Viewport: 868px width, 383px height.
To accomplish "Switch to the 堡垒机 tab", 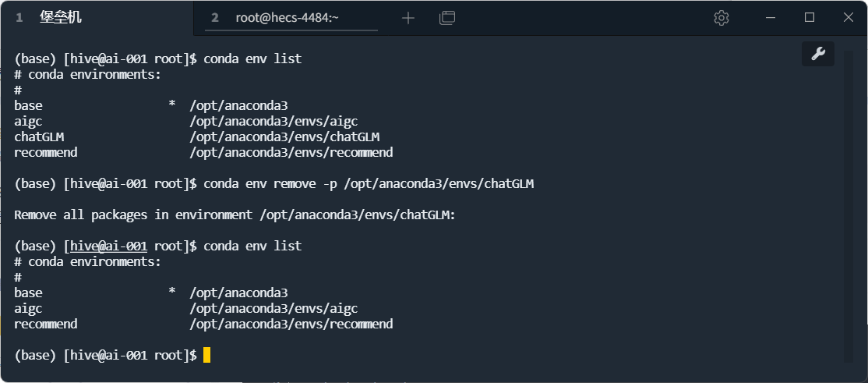I will coord(59,17).
